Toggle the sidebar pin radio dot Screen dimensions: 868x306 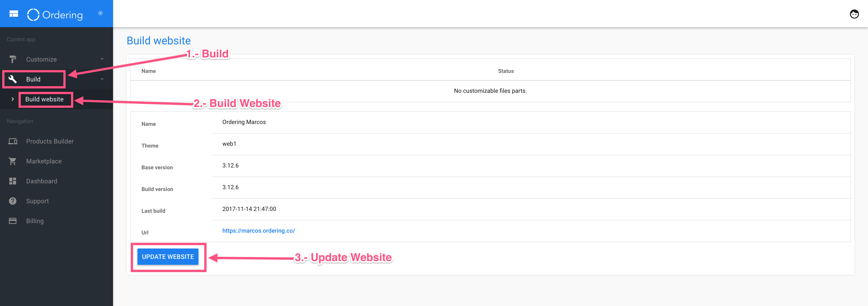[100, 13]
